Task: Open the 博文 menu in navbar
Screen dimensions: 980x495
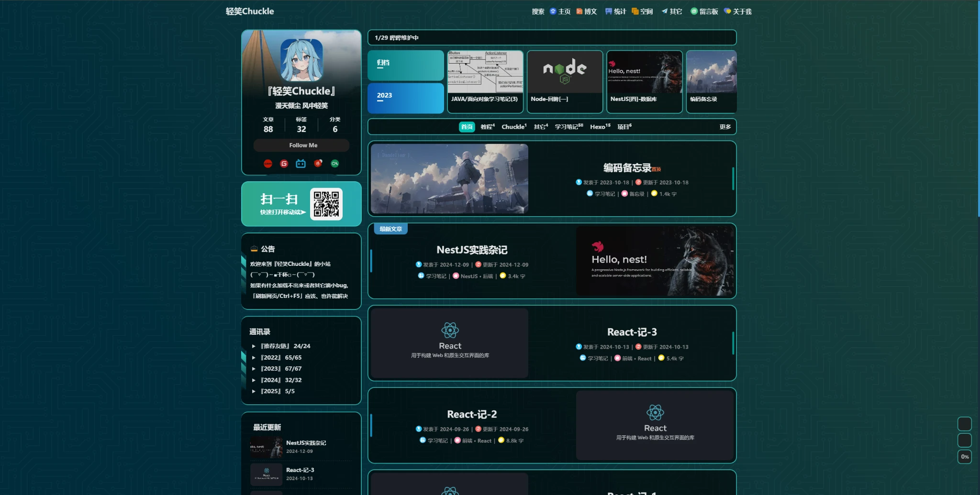Action: click(587, 11)
